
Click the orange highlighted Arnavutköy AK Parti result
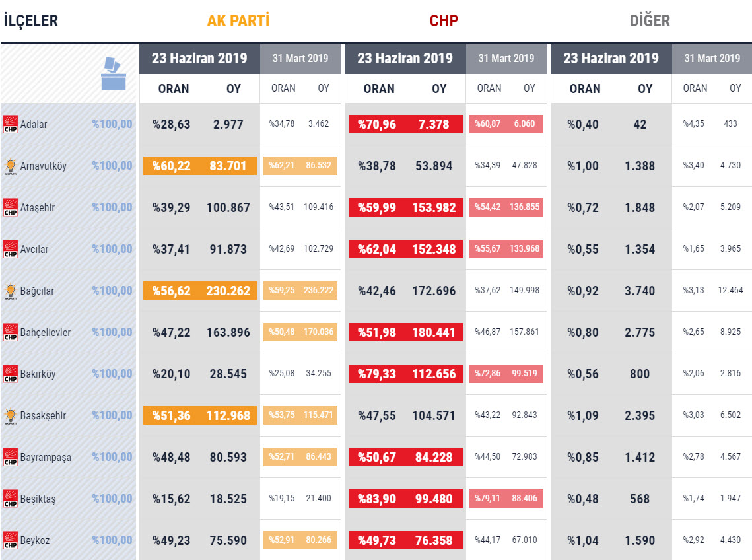200,166
